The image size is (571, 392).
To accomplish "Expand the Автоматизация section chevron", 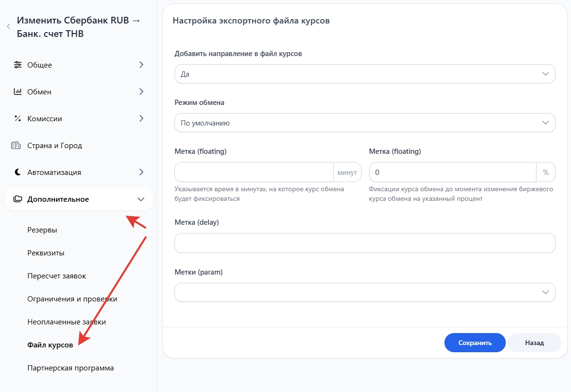I will pyautogui.click(x=141, y=172).
